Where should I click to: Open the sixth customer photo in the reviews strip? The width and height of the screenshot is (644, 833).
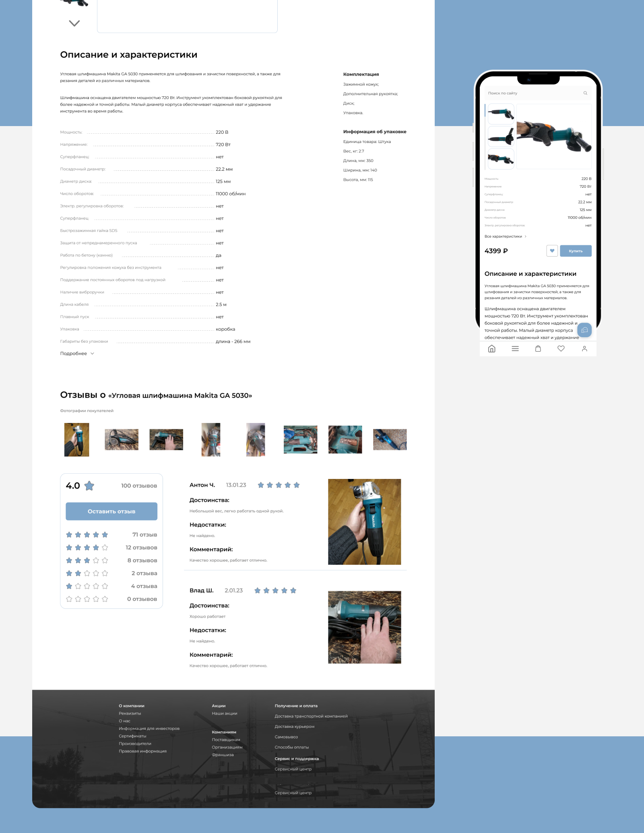300,439
